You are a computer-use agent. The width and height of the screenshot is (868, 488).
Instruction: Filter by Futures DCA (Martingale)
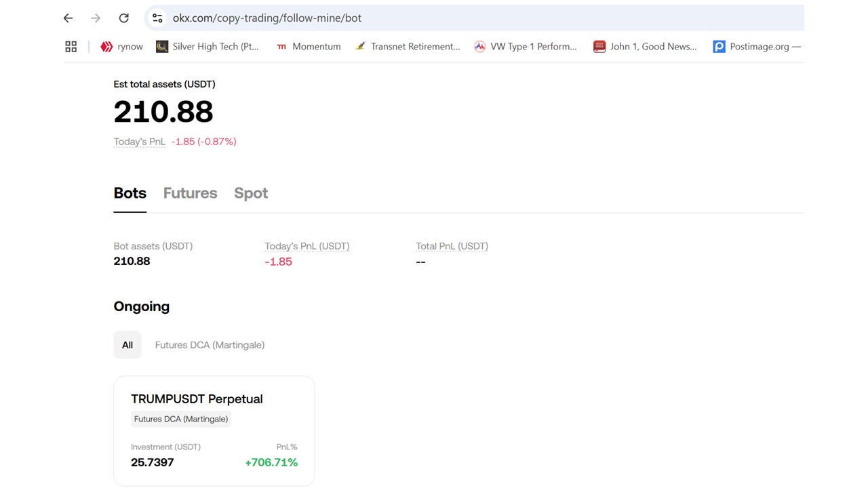[x=210, y=345]
